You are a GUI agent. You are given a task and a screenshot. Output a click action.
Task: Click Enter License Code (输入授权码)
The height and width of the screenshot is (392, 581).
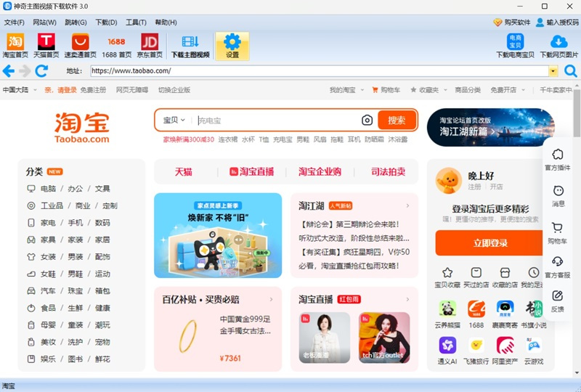click(557, 23)
